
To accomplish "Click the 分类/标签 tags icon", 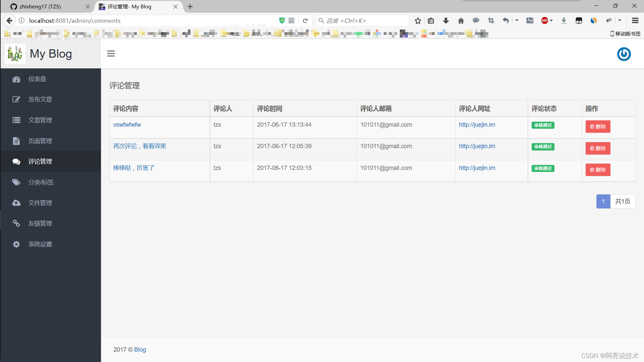I will [16, 182].
